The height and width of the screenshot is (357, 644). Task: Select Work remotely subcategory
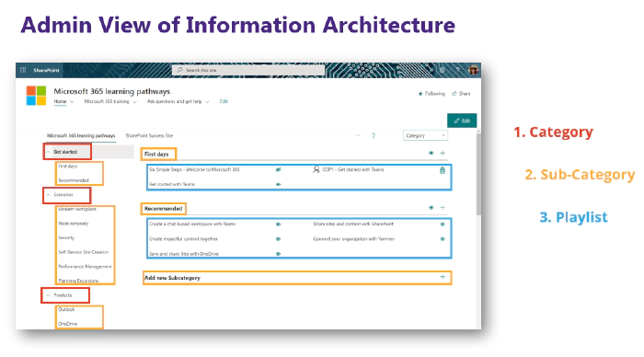pyautogui.click(x=73, y=224)
